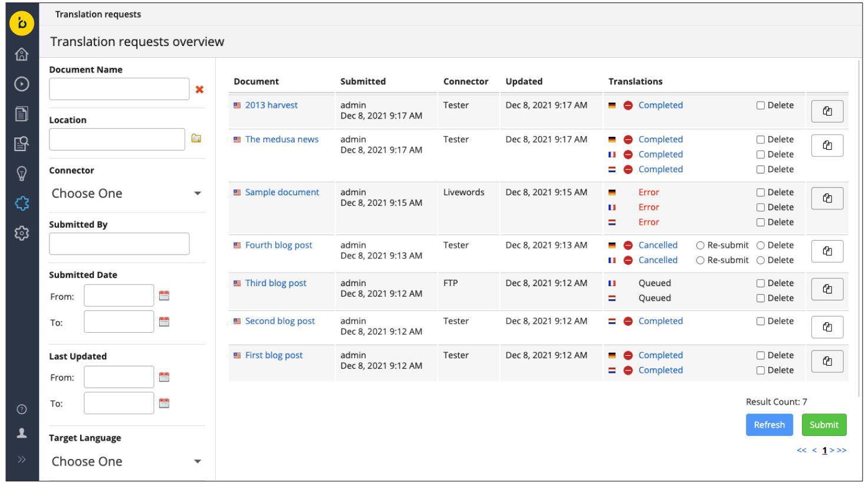868x482 pixels.
Task: Expand sidebar with double-chevron at bottom
Action: pos(22,460)
